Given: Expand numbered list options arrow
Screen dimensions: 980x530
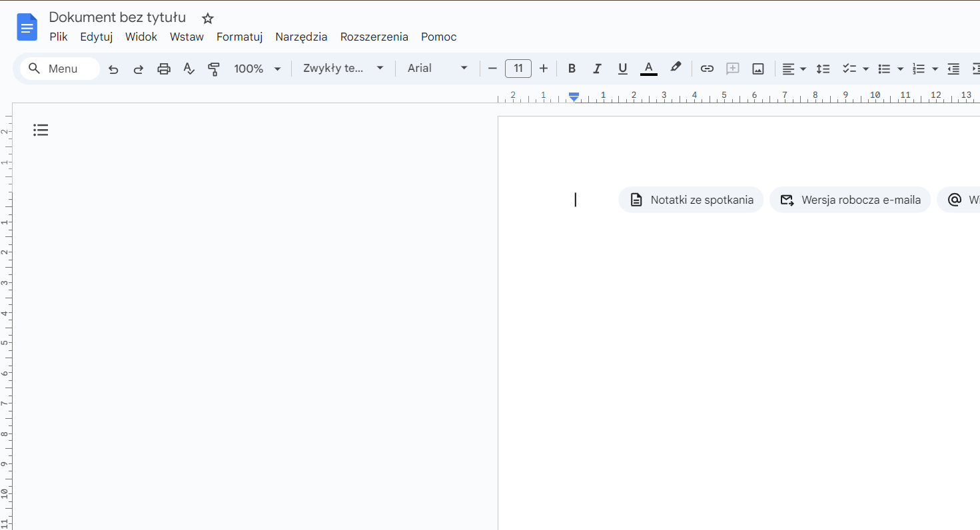Looking at the screenshot, I should (x=935, y=69).
